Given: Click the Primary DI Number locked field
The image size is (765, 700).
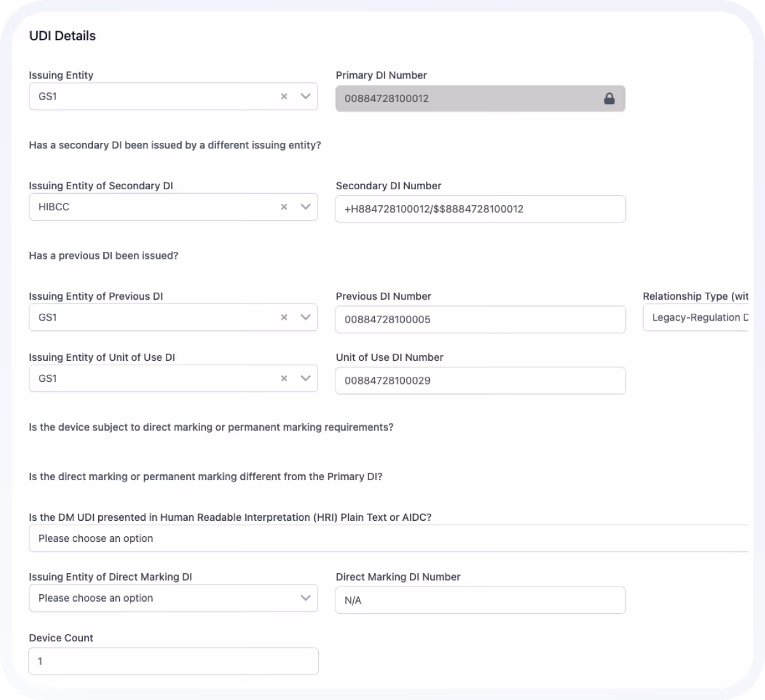Looking at the screenshot, I should (x=480, y=98).
